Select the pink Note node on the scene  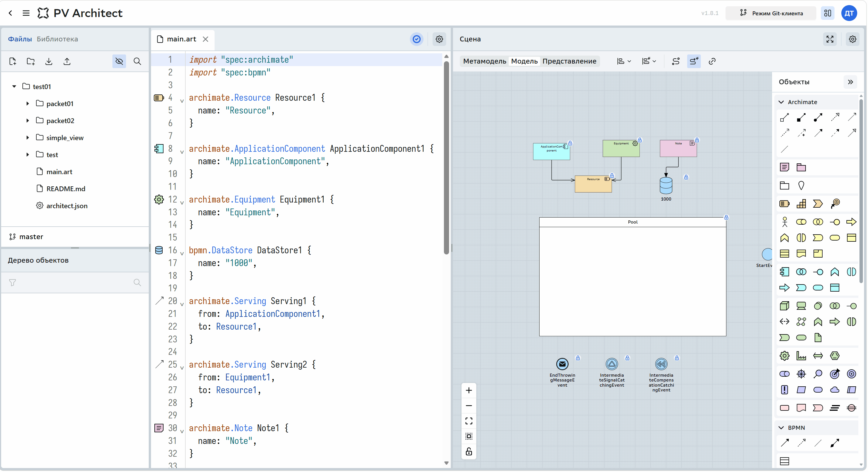click(x=678, y=148)
